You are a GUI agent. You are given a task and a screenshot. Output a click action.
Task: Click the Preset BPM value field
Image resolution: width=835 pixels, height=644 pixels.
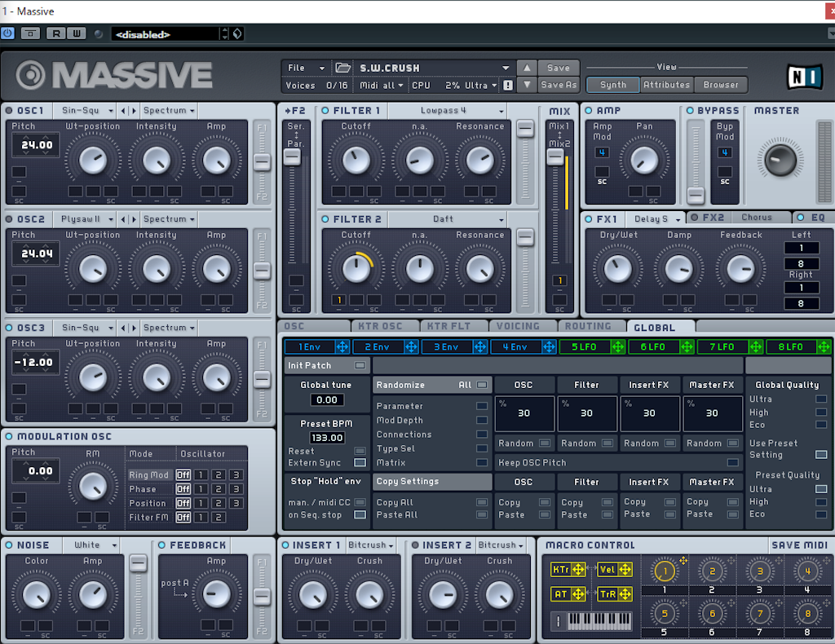point(327,438)
